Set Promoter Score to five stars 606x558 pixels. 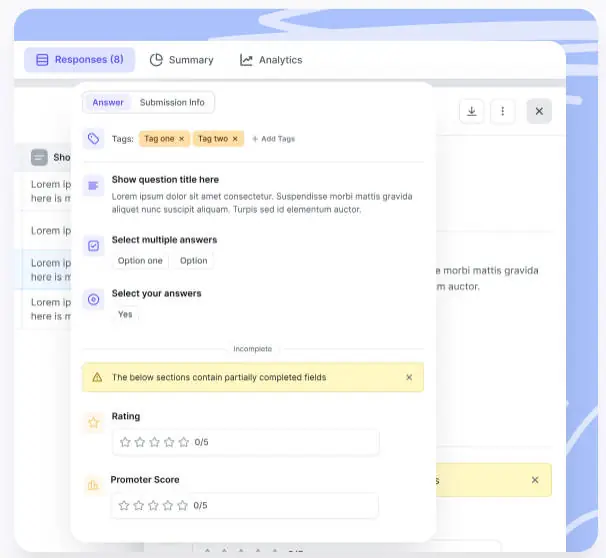(183, 505)
